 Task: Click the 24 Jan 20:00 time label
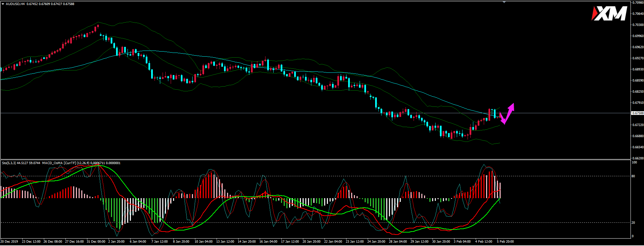coord(376,242)
